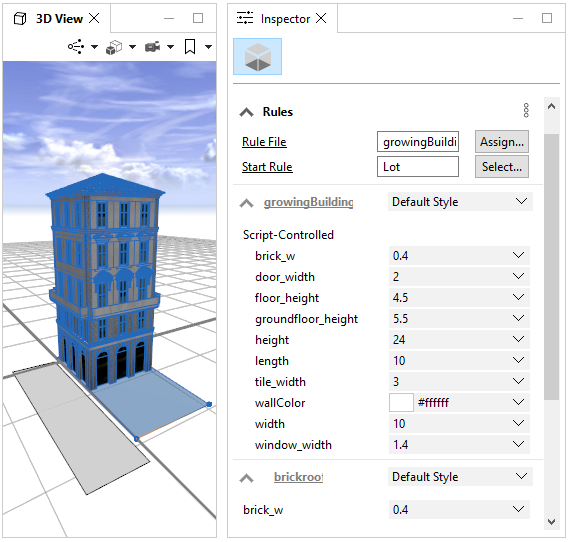Open the growingBuilding Default Style dropdown
Image resolution: width=569 pixels, height=542 pixels.
click(x=460, y=202)
